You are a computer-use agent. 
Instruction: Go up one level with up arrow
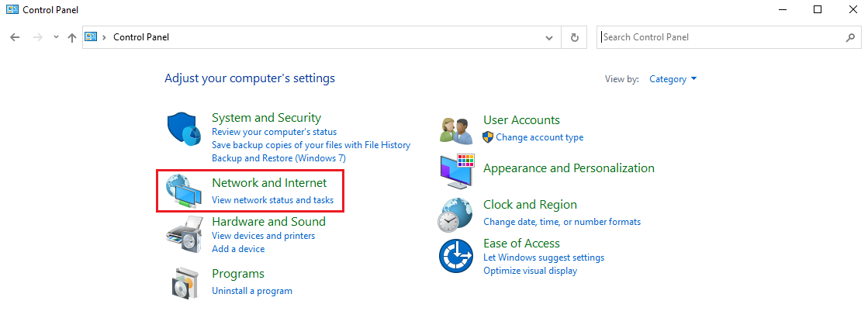click(72, 37)
